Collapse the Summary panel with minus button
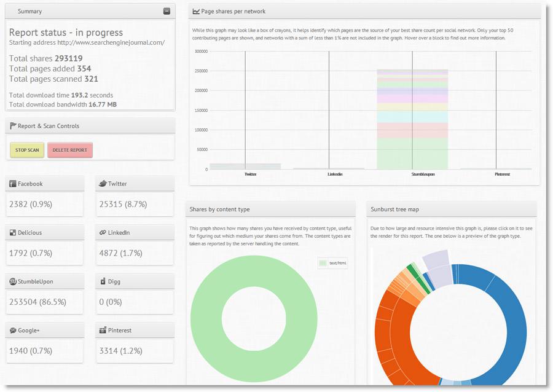553x392 pixels. [x=167, y=11]
